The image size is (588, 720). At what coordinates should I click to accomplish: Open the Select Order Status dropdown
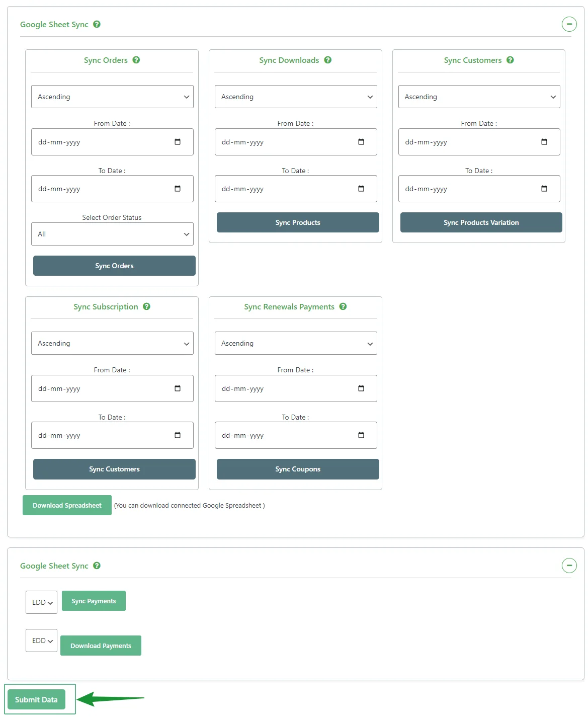pos(112,234)
